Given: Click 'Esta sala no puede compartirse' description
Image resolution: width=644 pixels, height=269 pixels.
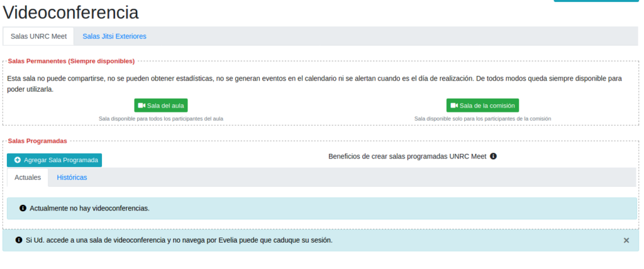Looking at the screenshot, I should (x=314, y=84).
